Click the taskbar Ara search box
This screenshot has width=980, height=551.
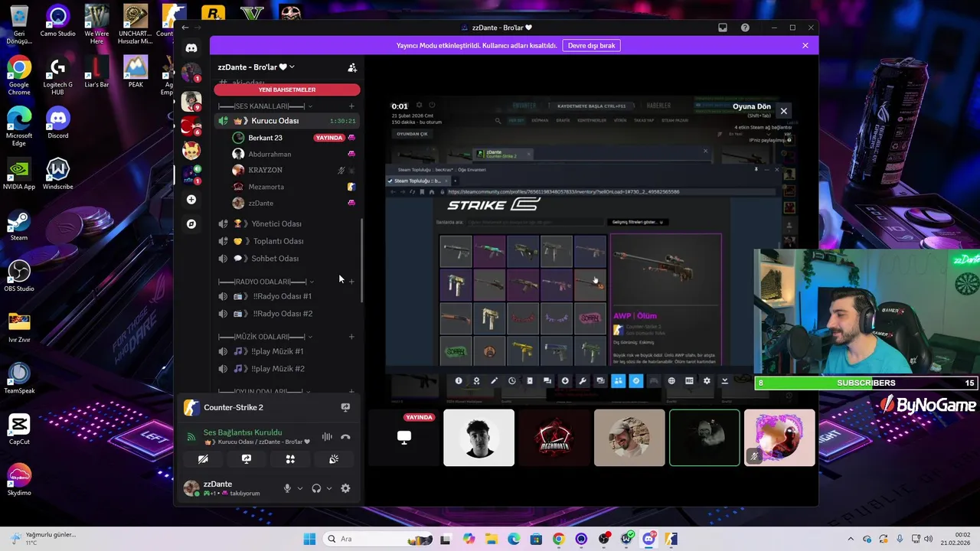[x=377, y=539]
